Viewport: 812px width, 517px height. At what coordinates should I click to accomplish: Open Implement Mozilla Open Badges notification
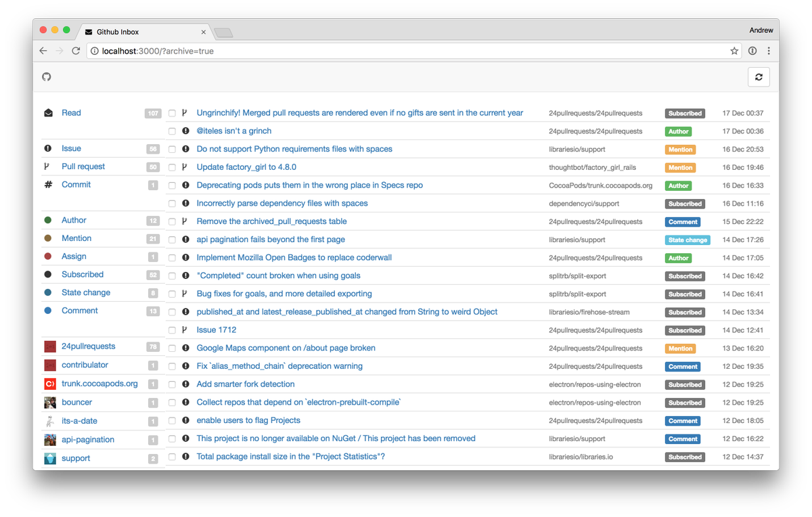[294, 257]
